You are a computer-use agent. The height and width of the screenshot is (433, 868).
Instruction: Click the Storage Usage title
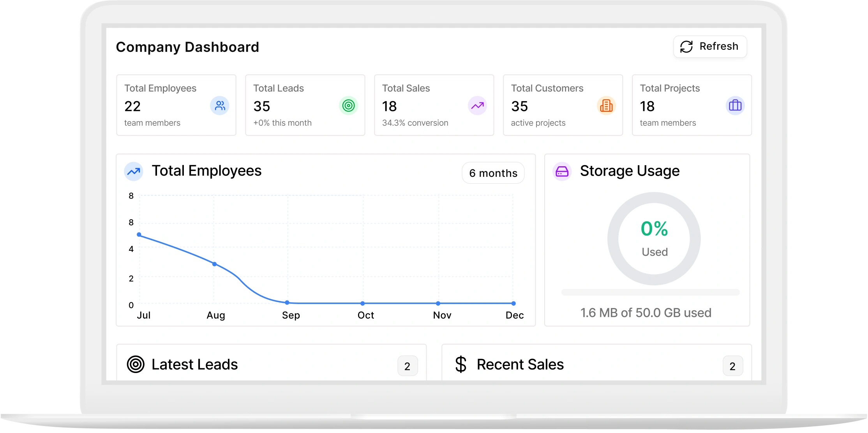(x=630, y=171)
